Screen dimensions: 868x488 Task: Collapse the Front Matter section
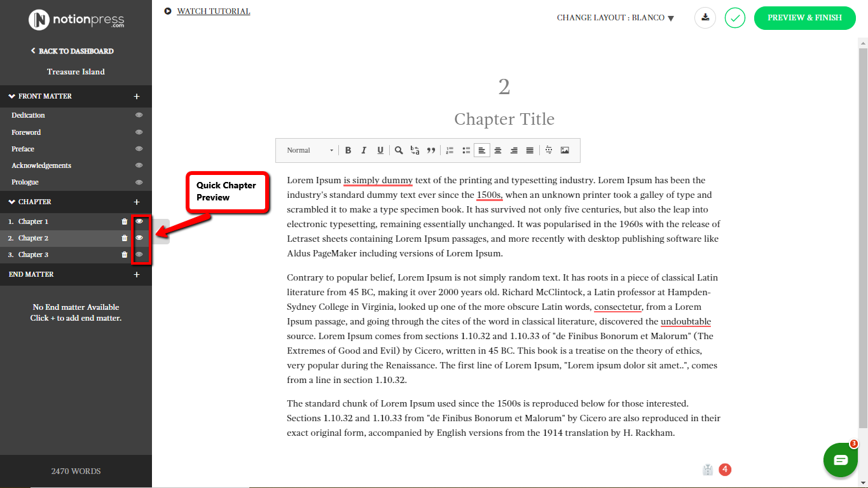(12, 97)
